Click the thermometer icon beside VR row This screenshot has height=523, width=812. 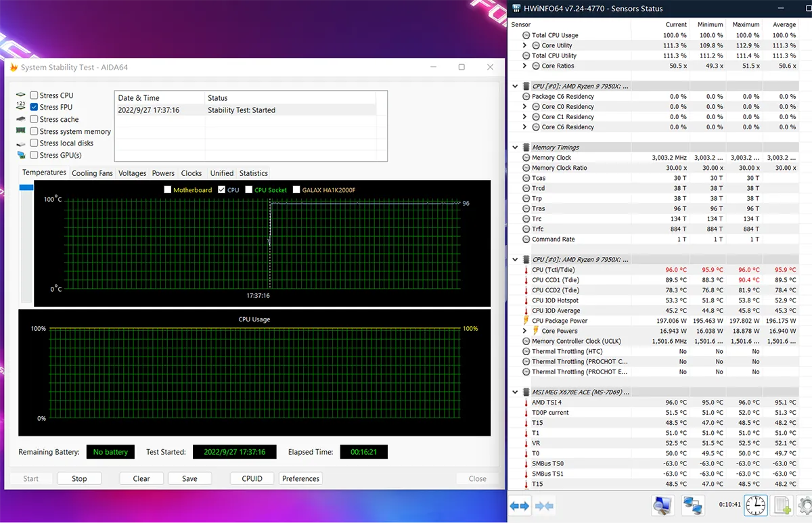point(526,443)
